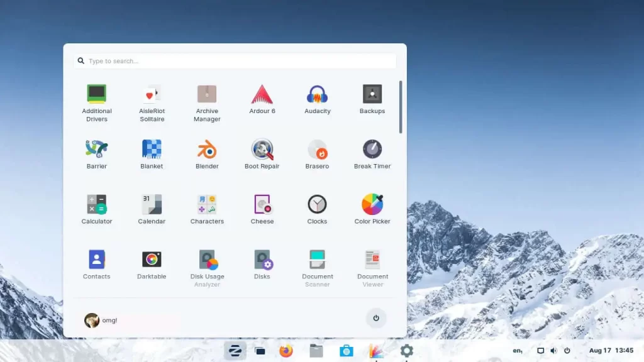644x362 pixels.
Task: Click the display icon in system tray
Action: tap(540, 351)
